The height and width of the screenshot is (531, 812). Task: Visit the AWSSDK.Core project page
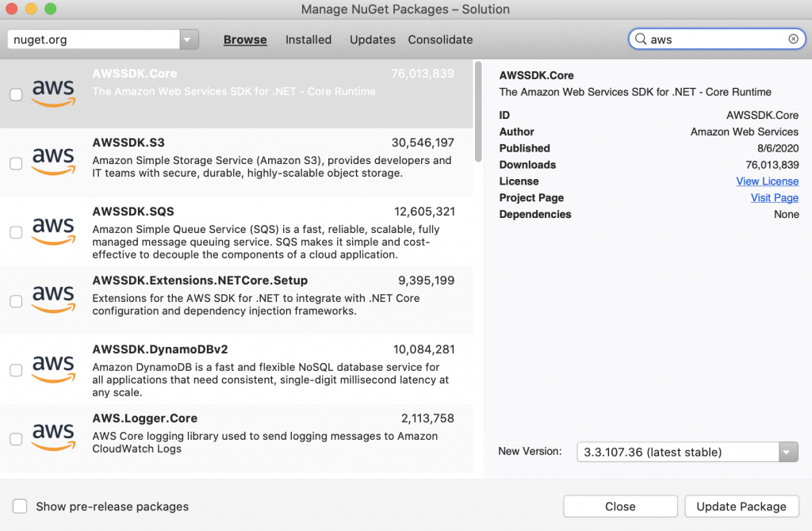click(x=774, y=197)
